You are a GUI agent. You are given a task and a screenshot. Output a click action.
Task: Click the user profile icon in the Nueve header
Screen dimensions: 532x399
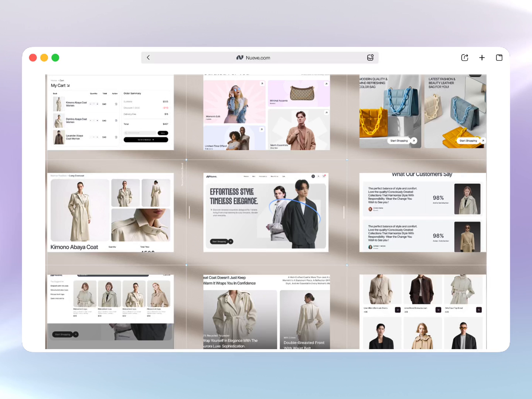point(318,176)
